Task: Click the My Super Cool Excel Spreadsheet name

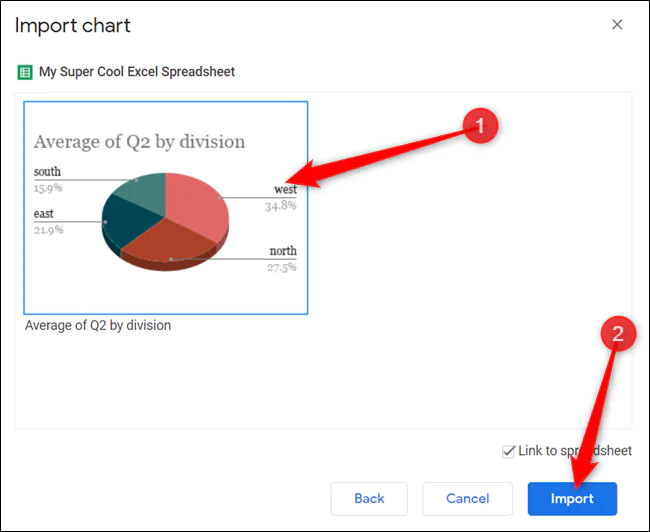Action: [137, 72]
